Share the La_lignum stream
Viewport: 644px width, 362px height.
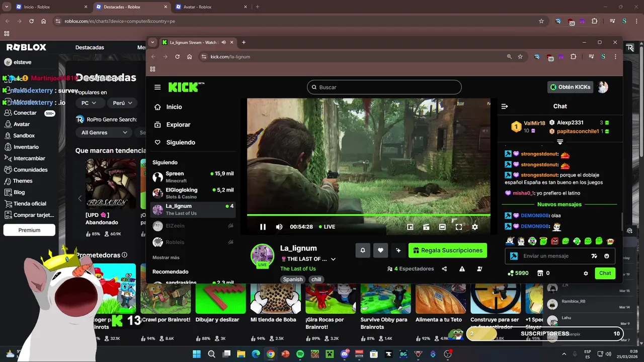point(444,269)
